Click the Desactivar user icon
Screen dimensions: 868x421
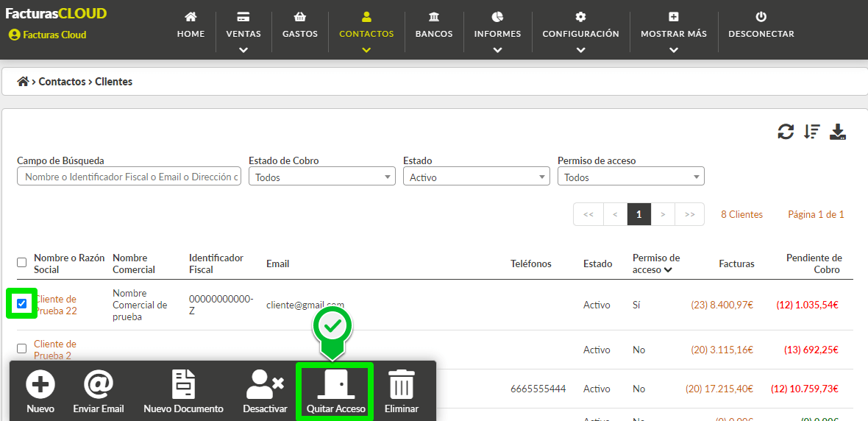(x=265, y=384)
